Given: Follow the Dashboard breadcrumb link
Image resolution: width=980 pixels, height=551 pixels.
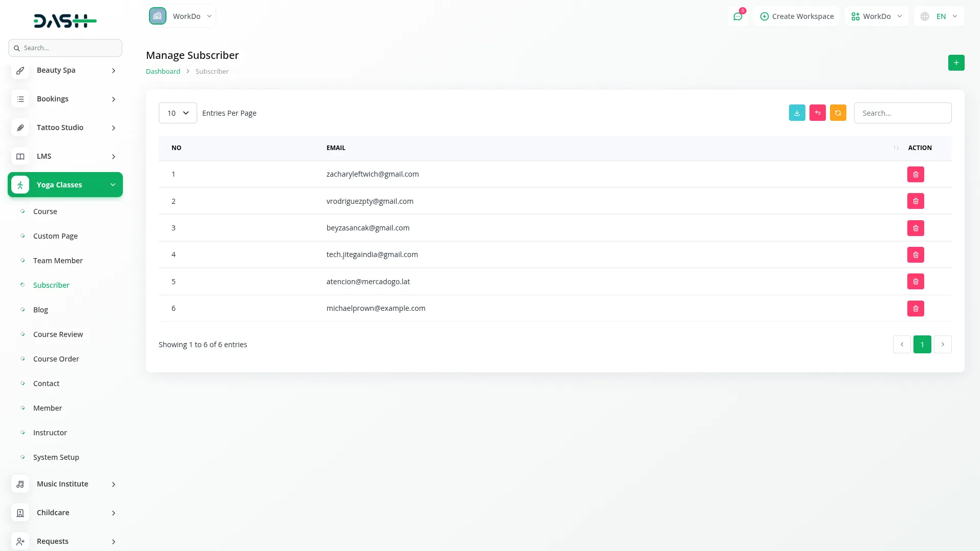Looking at the screenshot, I should (163, 72).
